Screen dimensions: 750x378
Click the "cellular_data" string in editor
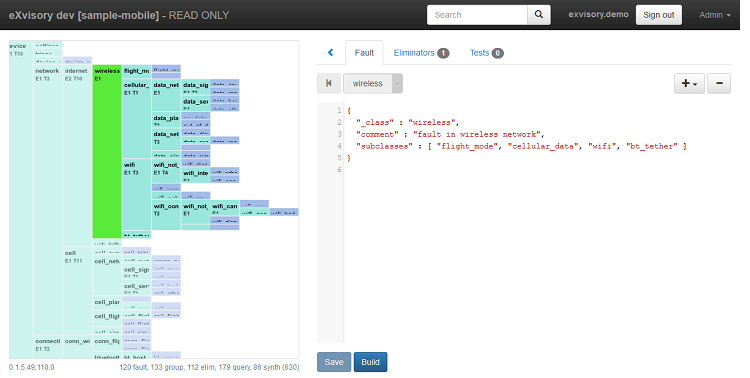click(543, 146)
